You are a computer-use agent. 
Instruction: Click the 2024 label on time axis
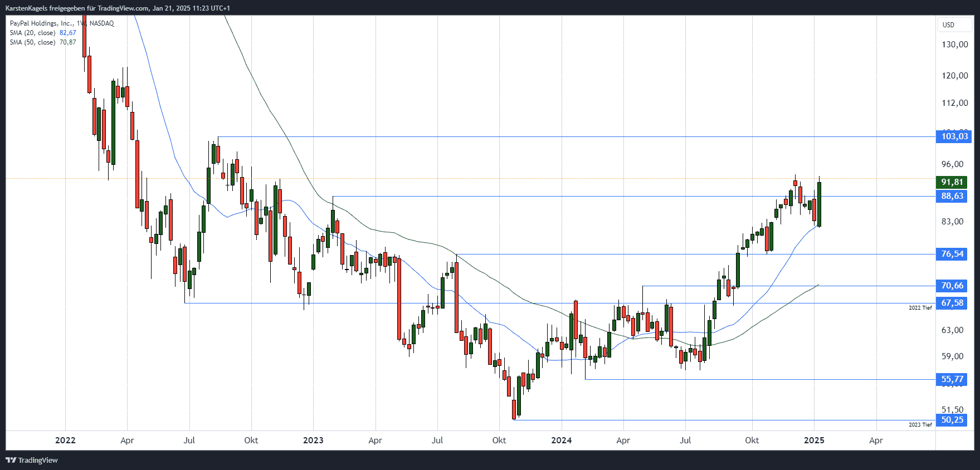pos(561,440)
